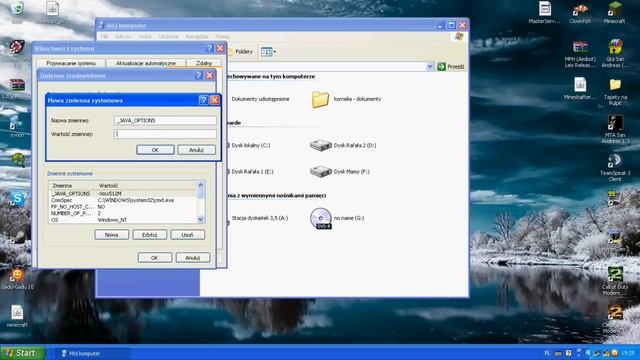The height and width of the screenshot is (360, 640).
Task: Select no name (G:) DVD drive icon
Action: (x=320, y=218)
